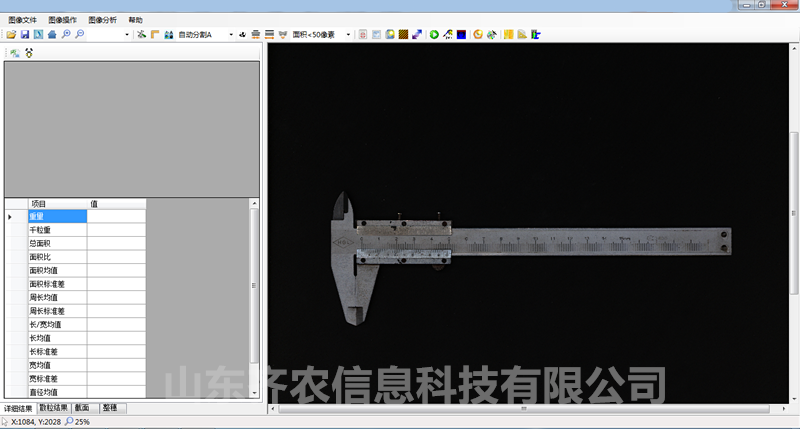Zoom out with the minus magnifier
This screenshot has height=429, width=800.
(80, 34)
